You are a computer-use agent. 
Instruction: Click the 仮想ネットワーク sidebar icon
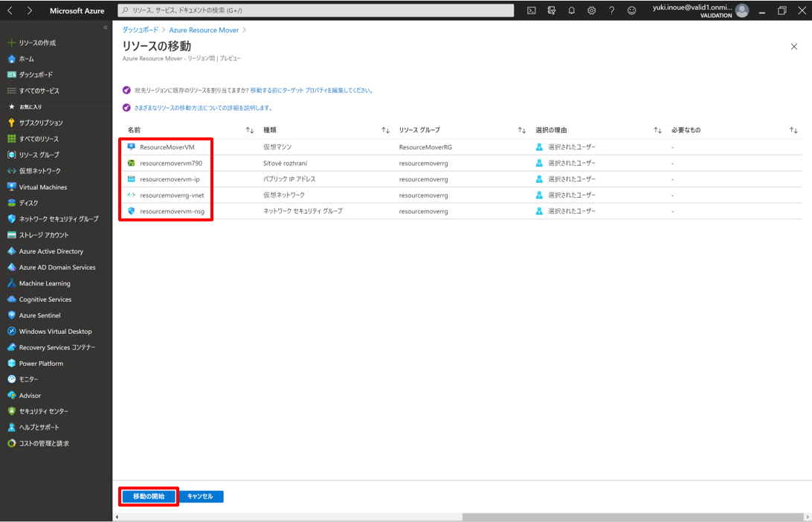coord(11,171)
